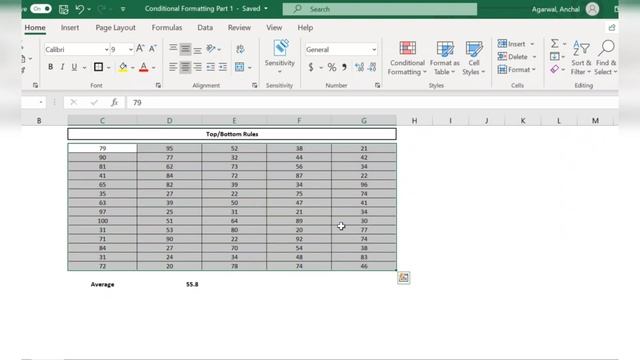Image resolution: width=640 pixels, height=360 pixels.
Task: Click Increase Indent icon
Action: (x=223, y=67)
